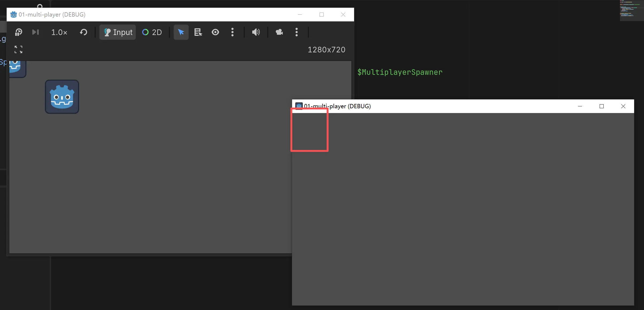Click the list select tool icon
Image resolution: width=644 pixels, height=310 pixels.
[x=198, y=32]
